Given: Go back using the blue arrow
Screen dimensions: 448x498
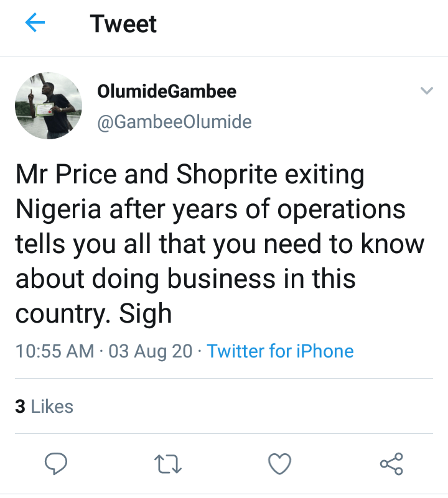Looking at the screenshot, I should pyautogui.click(x=35, y=24).
